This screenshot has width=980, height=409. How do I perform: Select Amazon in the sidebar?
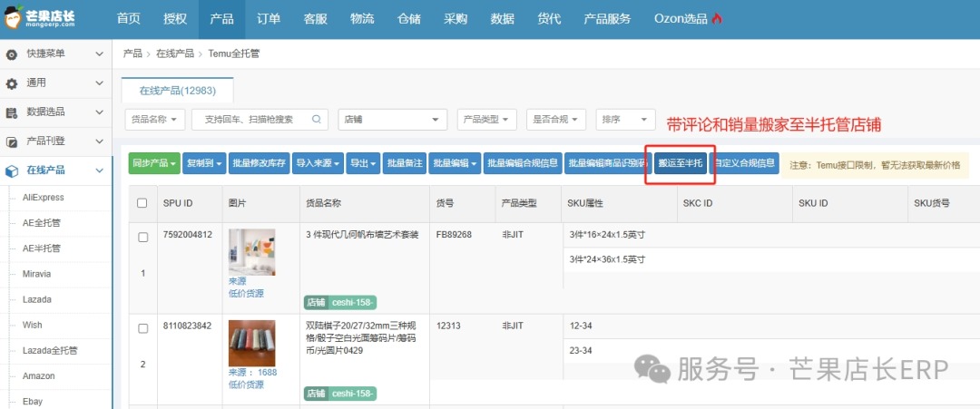(39, 376)
